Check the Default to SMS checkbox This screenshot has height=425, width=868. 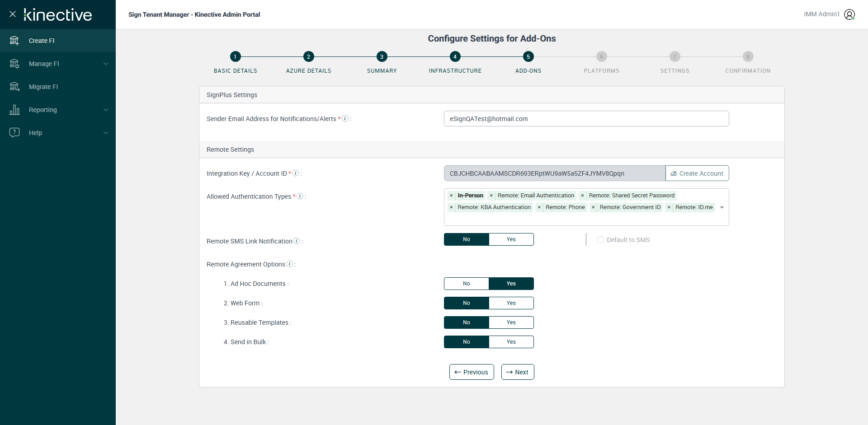tap(600, 239)
